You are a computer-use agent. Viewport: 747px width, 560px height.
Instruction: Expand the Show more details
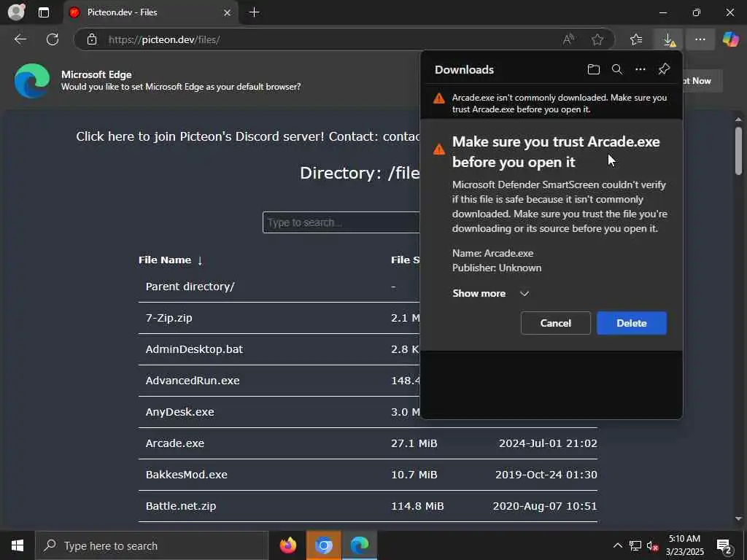click(491, 293)
